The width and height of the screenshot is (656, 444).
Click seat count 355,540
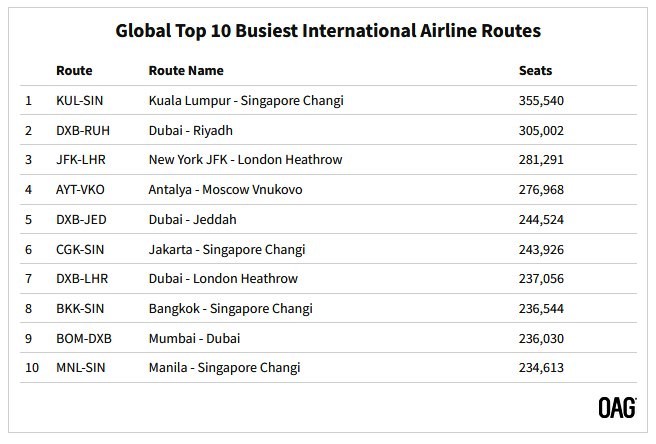(541, 100)
